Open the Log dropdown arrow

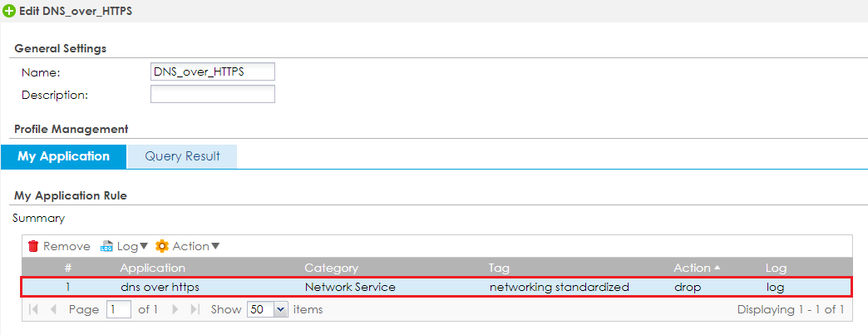144,246
